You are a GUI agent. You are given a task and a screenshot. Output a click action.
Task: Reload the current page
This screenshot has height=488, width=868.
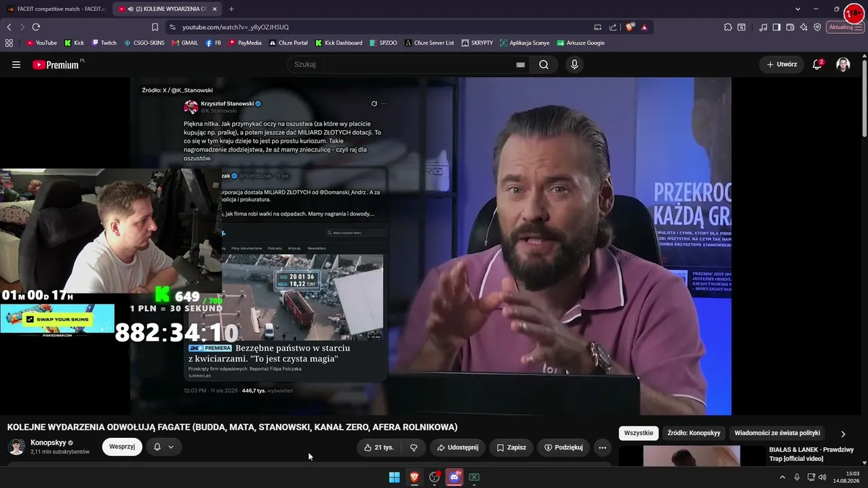(x=36, y=27)
